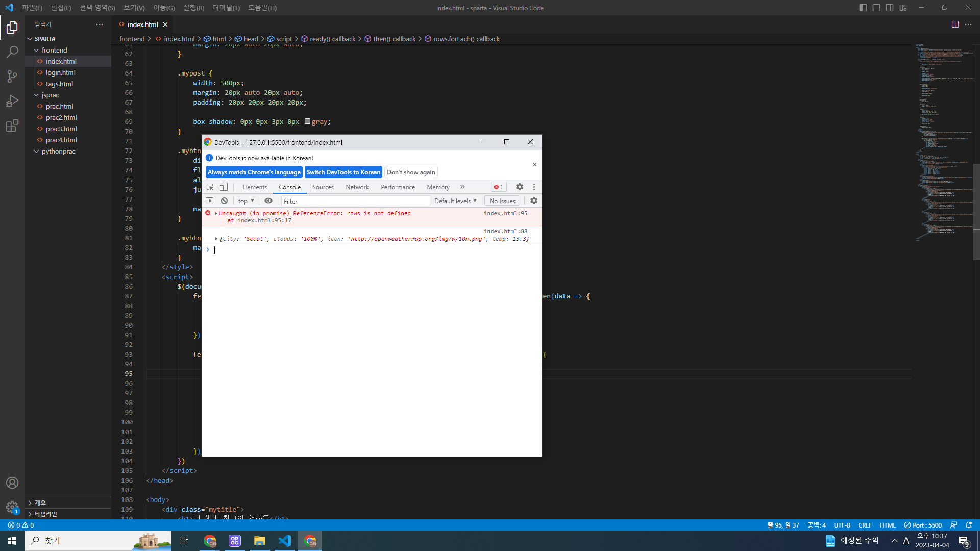Screen dimensions: 980x551
Task: Show more DevTools tabs chevron
Action: (462, 187)
